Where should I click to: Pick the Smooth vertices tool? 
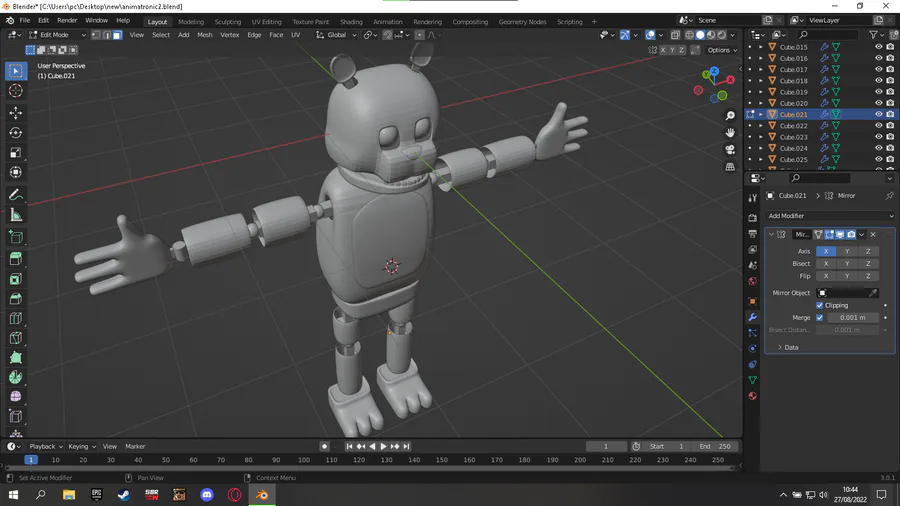15,396
